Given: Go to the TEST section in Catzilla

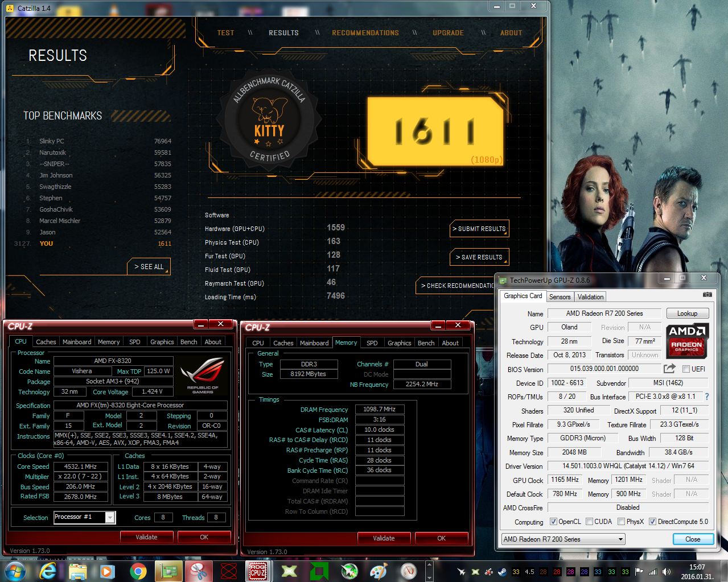Looking at the screenshot, I should click(x=225, y=32).
